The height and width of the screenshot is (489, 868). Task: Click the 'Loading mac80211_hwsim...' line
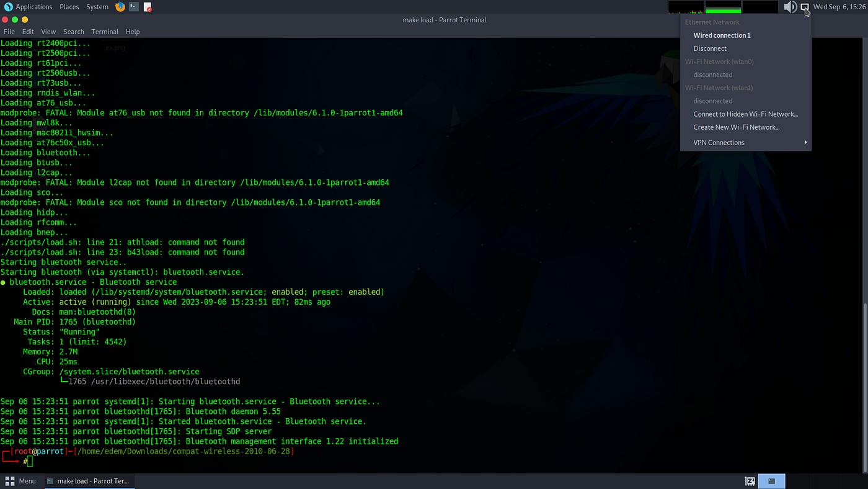[57, 133]
